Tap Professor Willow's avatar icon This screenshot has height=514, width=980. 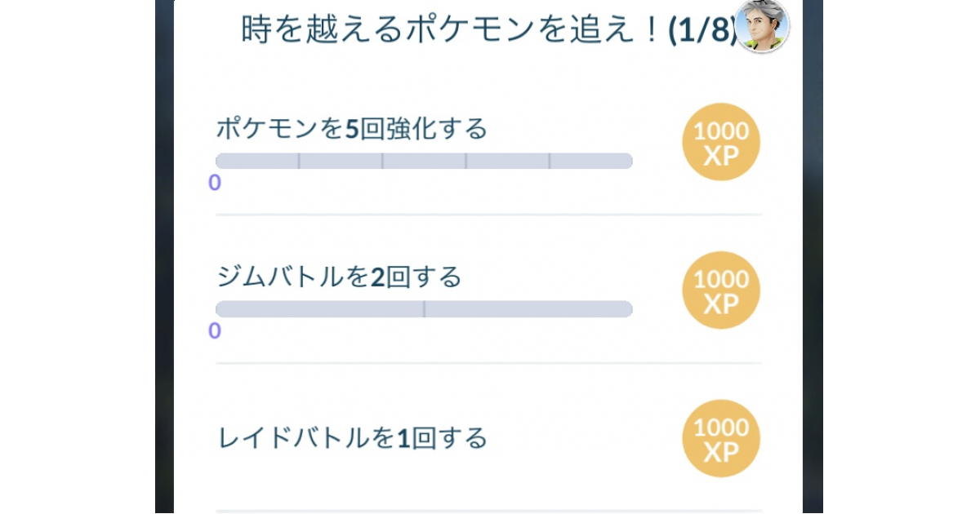(762, 26)
